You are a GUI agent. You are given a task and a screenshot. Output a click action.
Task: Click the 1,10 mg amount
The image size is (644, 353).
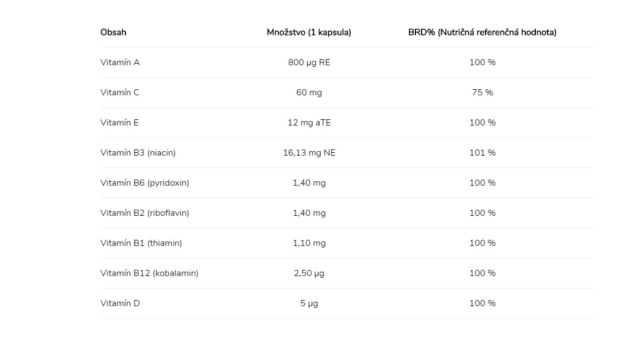309,243
